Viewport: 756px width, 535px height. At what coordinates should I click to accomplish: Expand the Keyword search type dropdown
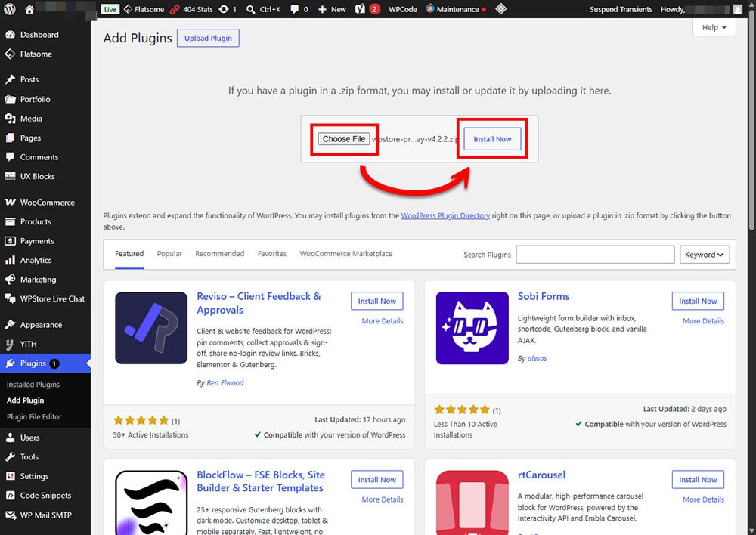(705, 255)
